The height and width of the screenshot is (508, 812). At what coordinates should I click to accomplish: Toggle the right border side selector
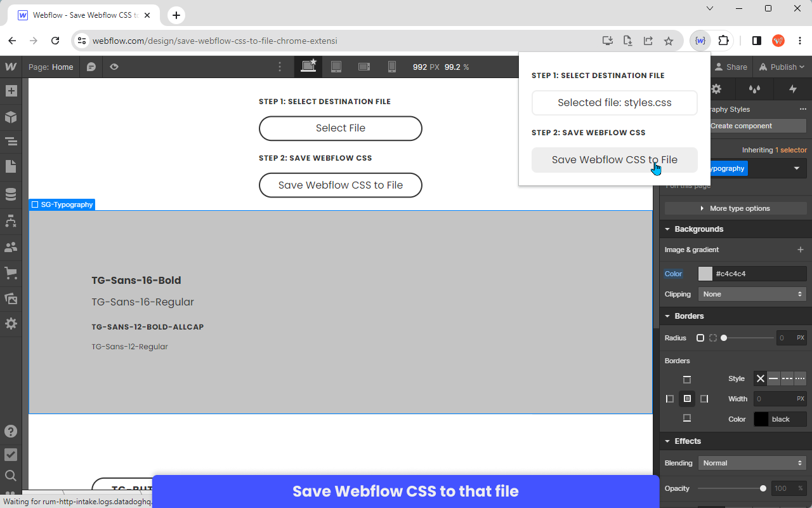(x=704, y=398)
